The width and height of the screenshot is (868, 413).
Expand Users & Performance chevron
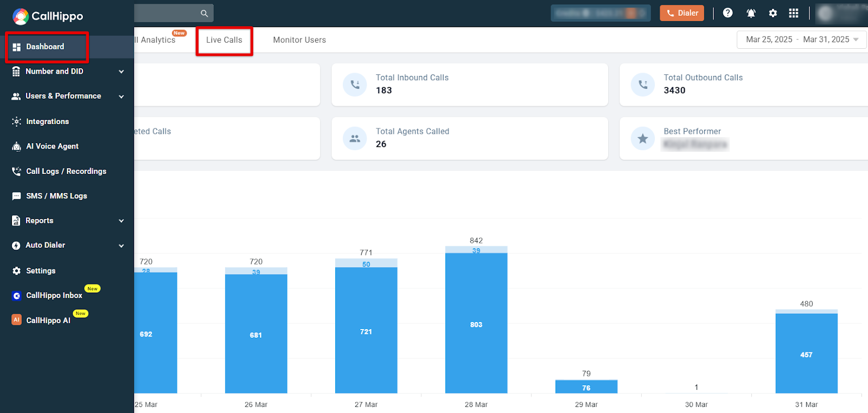tap(122, 96)
